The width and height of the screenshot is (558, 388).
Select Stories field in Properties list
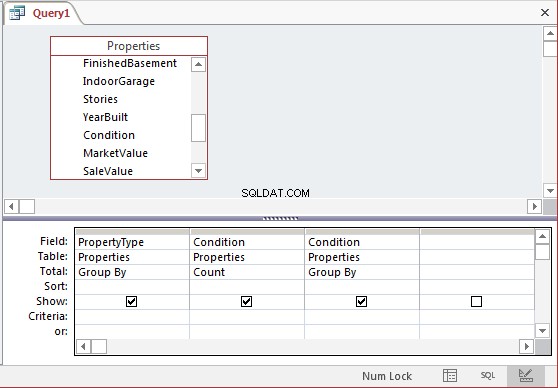point(100,99)
